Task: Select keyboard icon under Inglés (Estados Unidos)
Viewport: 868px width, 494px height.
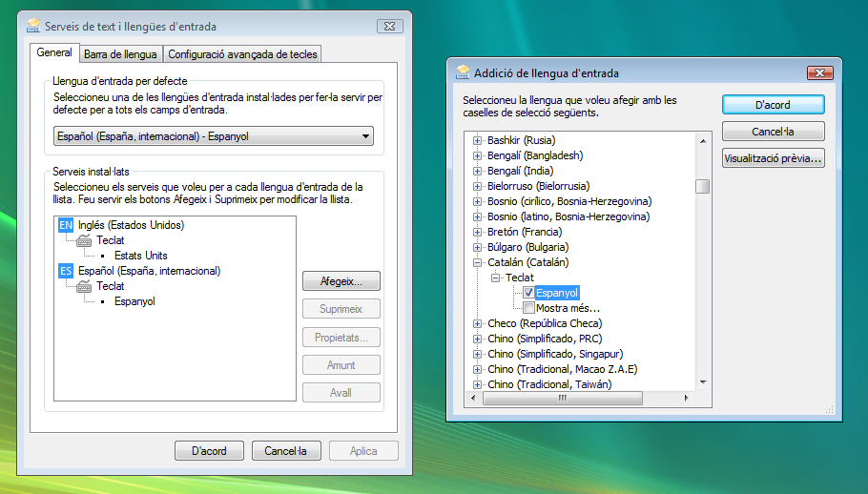Action: click(x=85, y=240)
